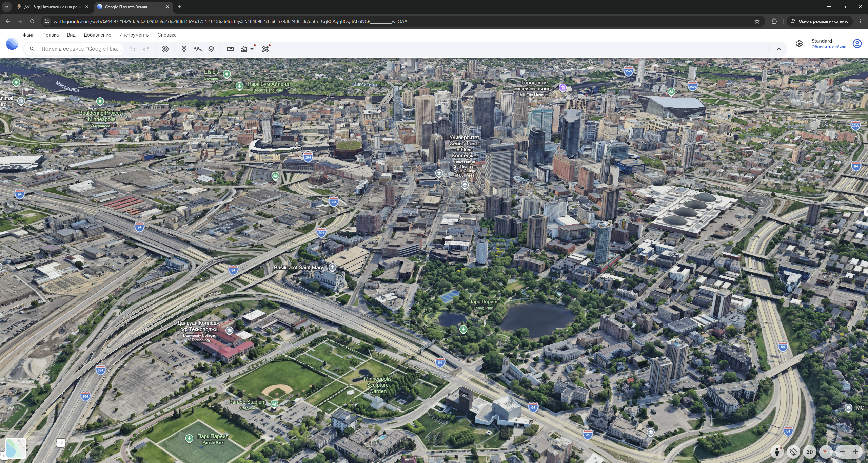Image resolution: width=868 pixels, height=463 pixels.
Task: View site information icon in address bar
Action: click(47, 21)
